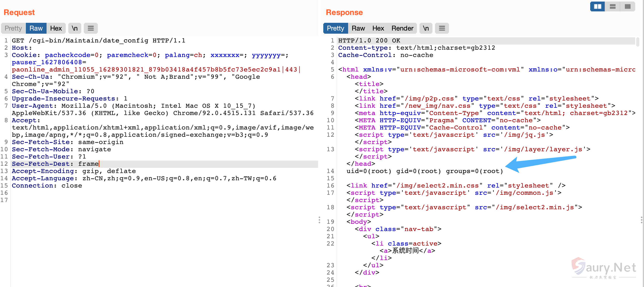Toggle Request non-printable \n characters

(x=74, y=28)
